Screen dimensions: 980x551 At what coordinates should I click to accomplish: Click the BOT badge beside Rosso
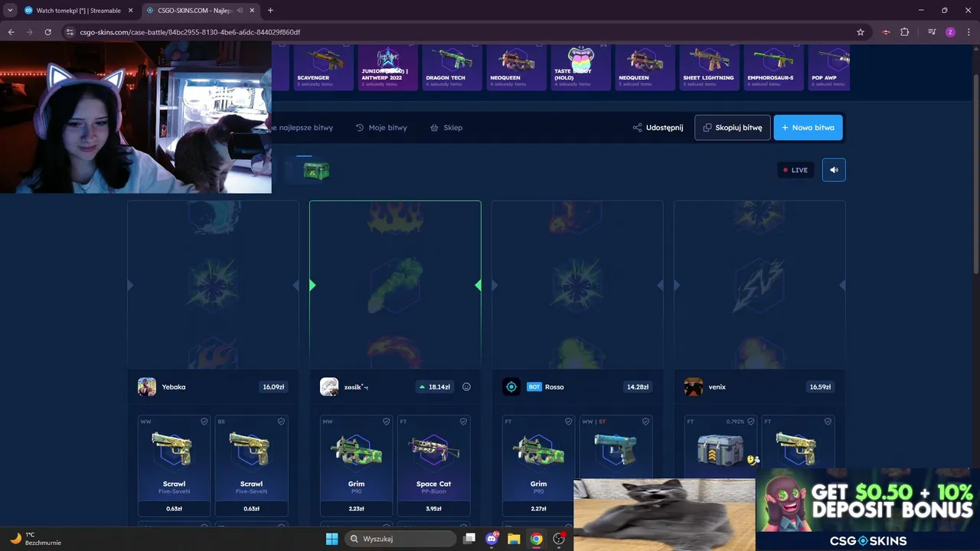tap(534, 386)
